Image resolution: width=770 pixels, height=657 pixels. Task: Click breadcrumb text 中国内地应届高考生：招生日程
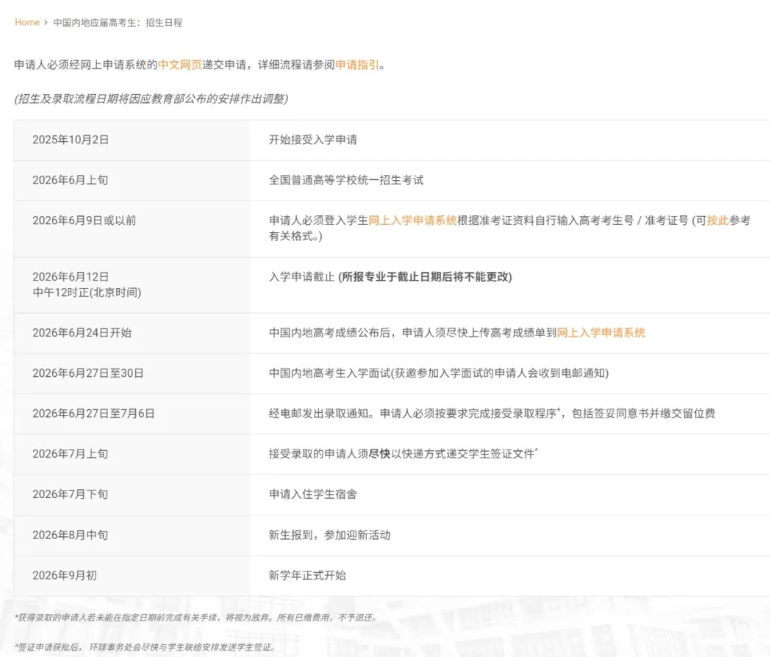point(118,23)
